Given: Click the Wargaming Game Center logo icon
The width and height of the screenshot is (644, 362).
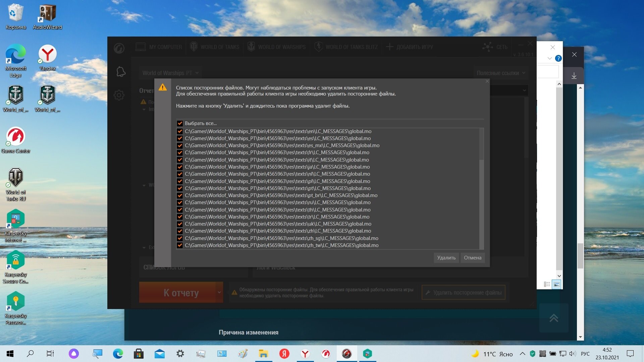Looking at the screenshot, I should [119, 49].
